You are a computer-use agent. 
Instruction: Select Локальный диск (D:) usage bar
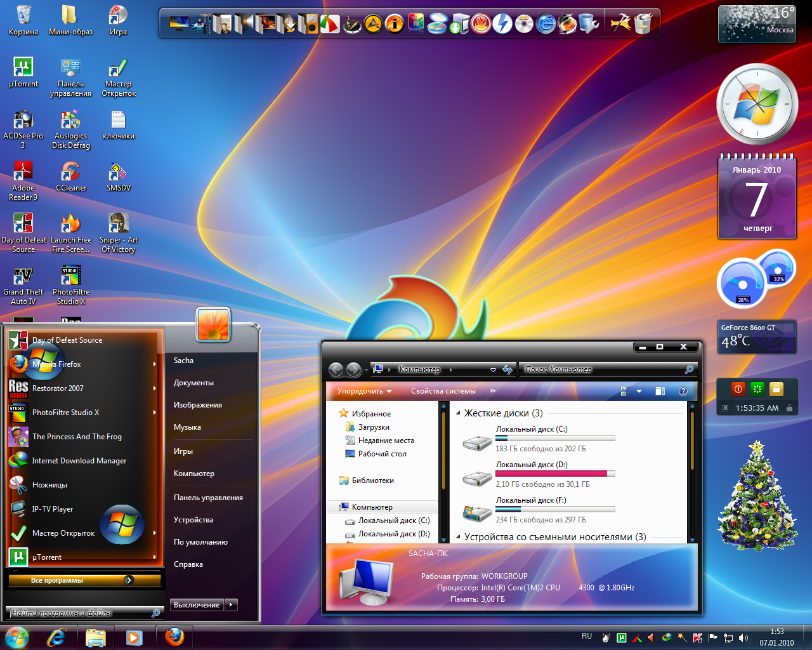coord(555,474)
